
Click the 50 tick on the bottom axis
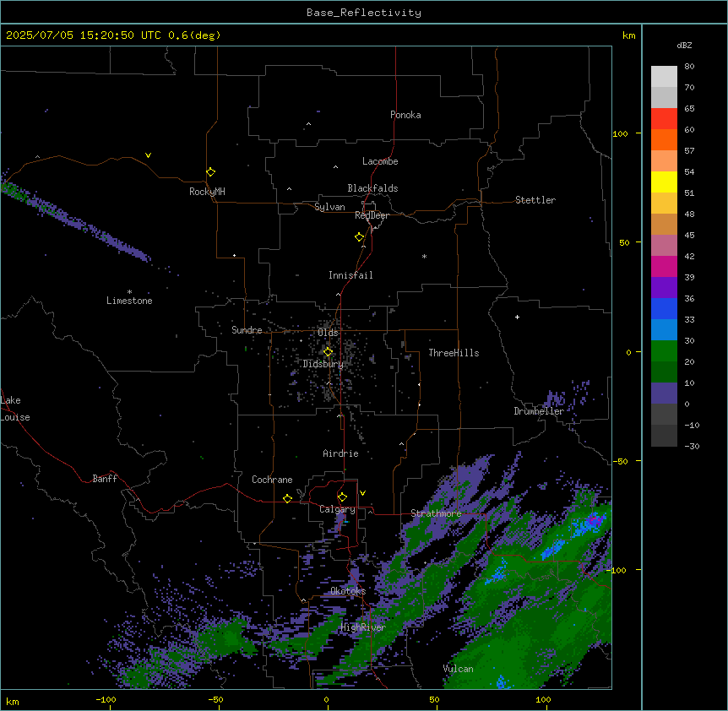point(433,699)
